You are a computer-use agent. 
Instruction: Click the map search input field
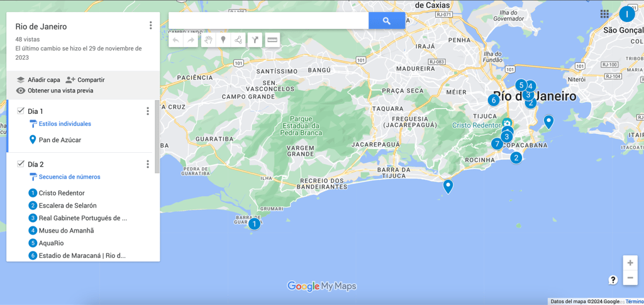269,21
